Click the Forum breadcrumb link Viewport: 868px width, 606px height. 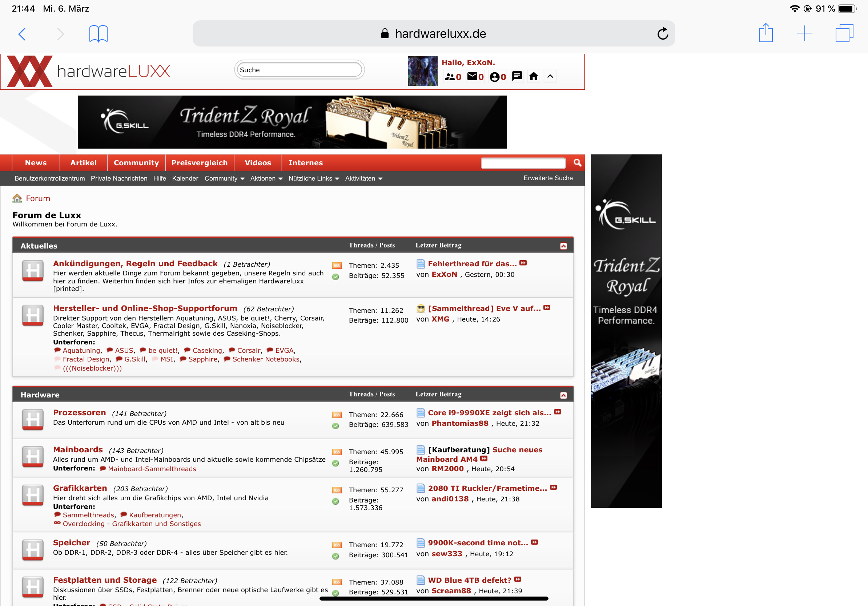[38, 198]
